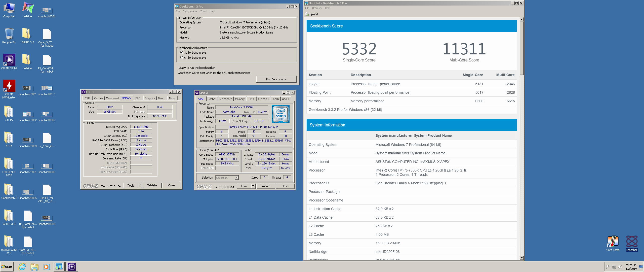Click the taskbar clock showing 9:49 AM
Viewport: 644px width, 272px height.
pos(631,267)
